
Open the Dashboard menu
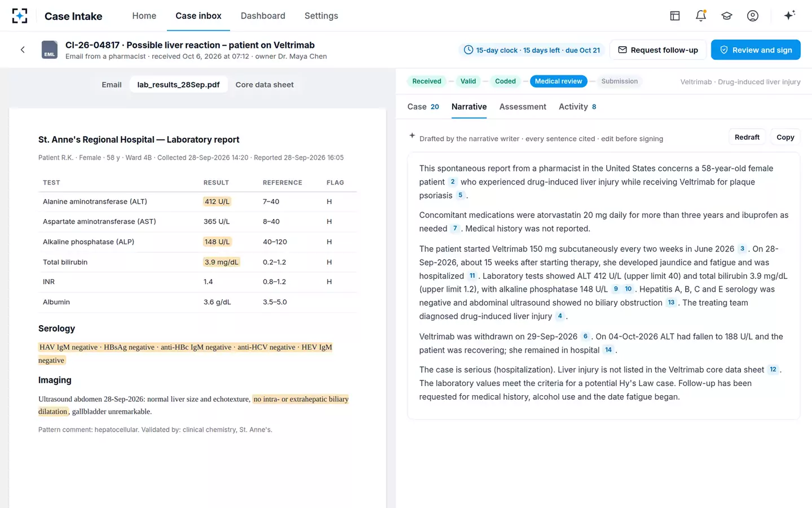263,16
